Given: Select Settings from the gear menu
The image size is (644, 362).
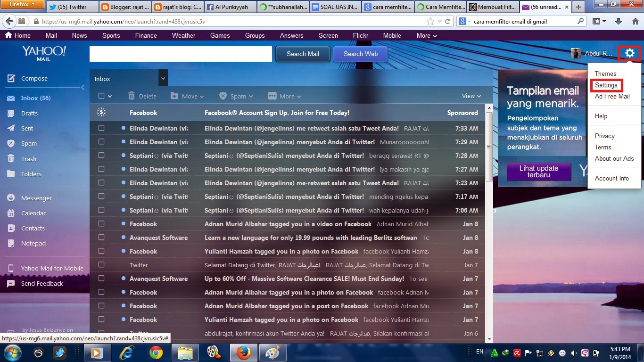Looking at the screenshot, I should (x=606, y=85).
